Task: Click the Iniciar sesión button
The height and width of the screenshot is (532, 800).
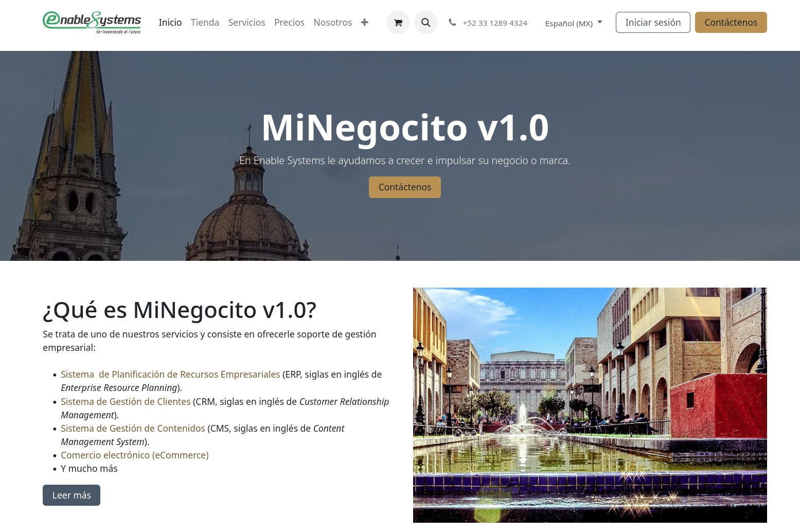Action: tap(652, 23)
